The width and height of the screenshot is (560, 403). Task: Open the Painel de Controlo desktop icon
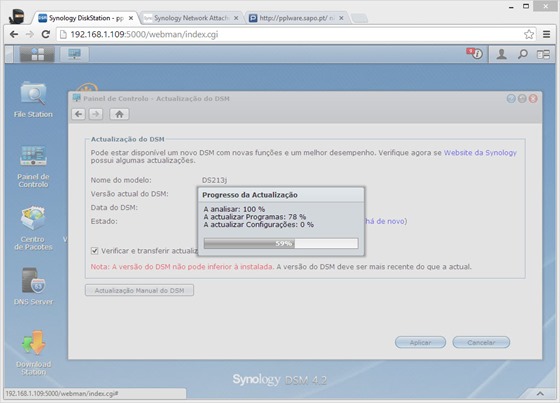[x=33, y=166]
